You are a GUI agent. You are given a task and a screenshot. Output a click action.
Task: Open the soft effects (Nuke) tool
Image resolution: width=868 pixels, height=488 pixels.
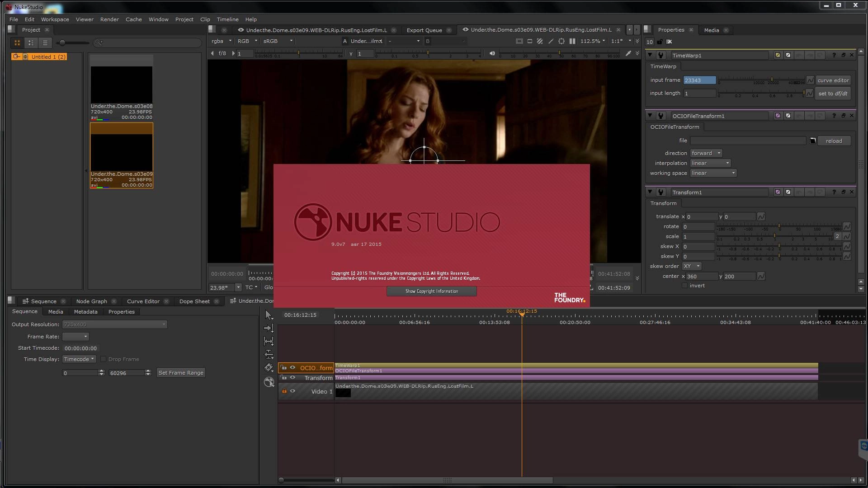[x=269, y=382]
